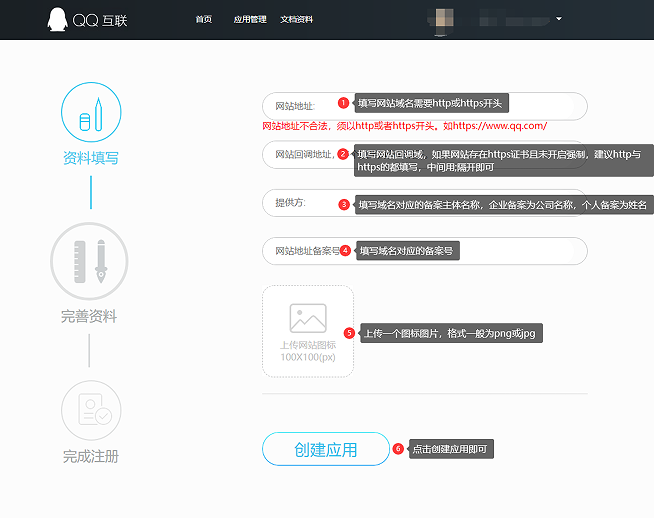This screenshot has width=654, height=518.
Task: Expand the account dropdown arrow
Action: pos(559,19)
